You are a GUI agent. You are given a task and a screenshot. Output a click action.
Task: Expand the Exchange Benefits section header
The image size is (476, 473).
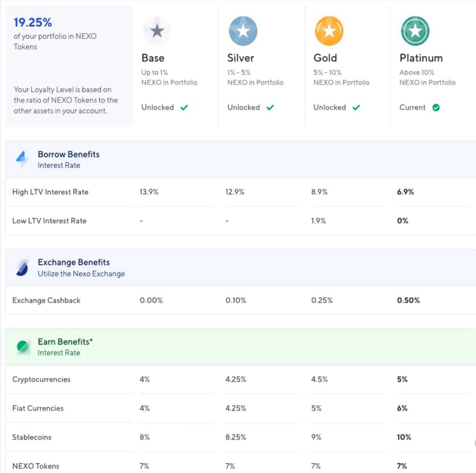(x=73, y=262)
